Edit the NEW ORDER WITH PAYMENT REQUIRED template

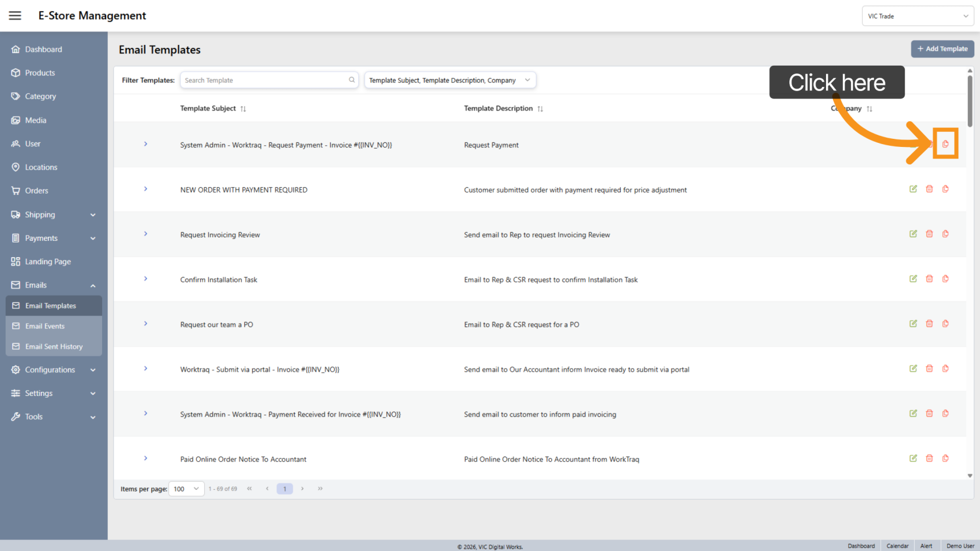(x=913, y=189)
